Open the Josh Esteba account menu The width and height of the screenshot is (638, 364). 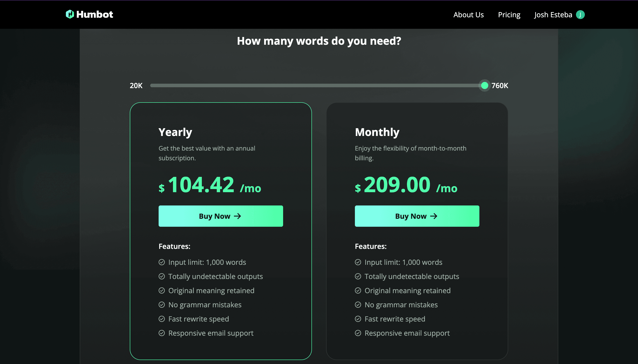tap(553, 15)
